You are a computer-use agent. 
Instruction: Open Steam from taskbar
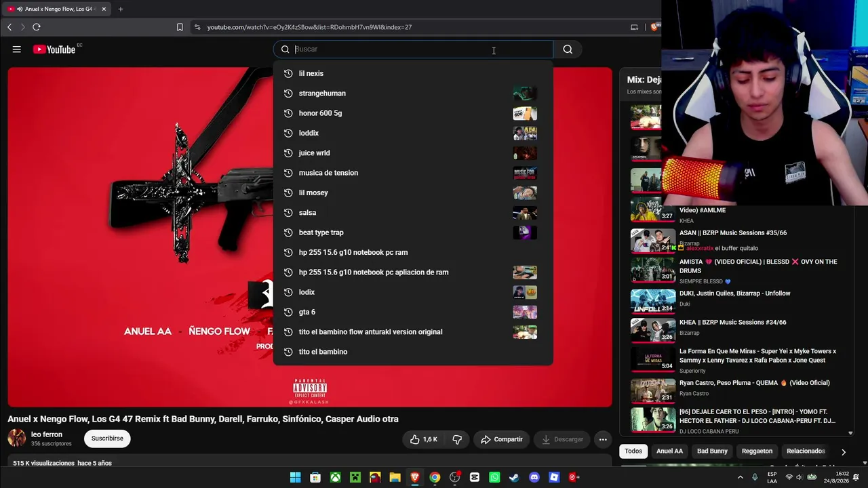point(514,477)
